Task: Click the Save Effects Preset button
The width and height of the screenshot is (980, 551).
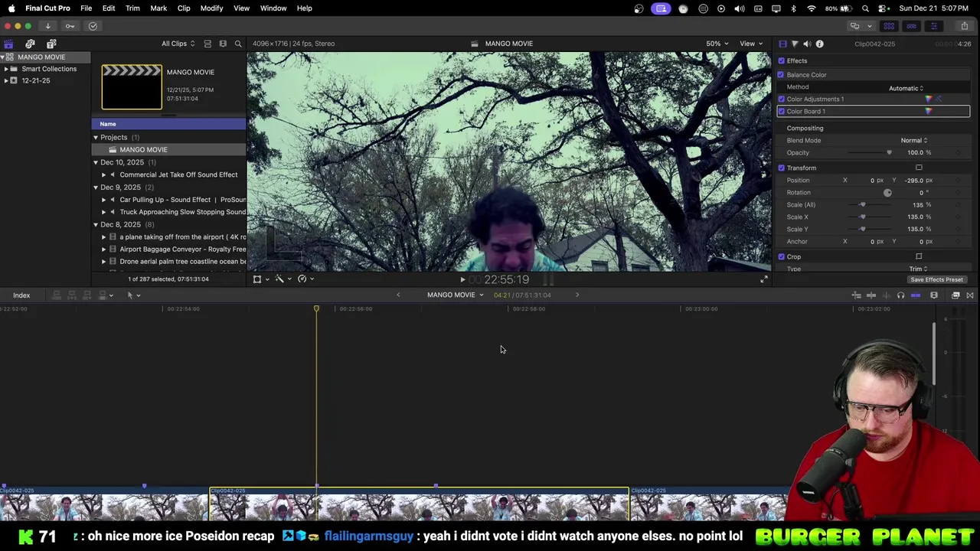Action: [936, 279]
